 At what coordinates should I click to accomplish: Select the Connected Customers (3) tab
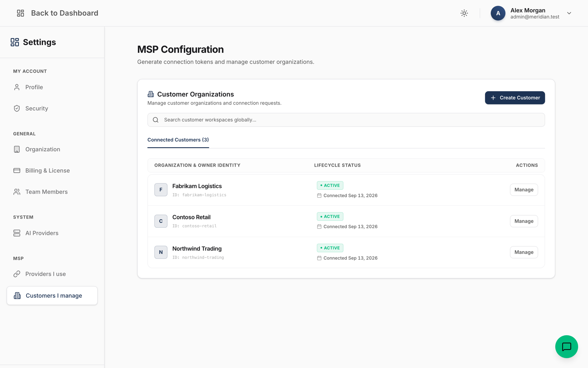pos(178,140)
